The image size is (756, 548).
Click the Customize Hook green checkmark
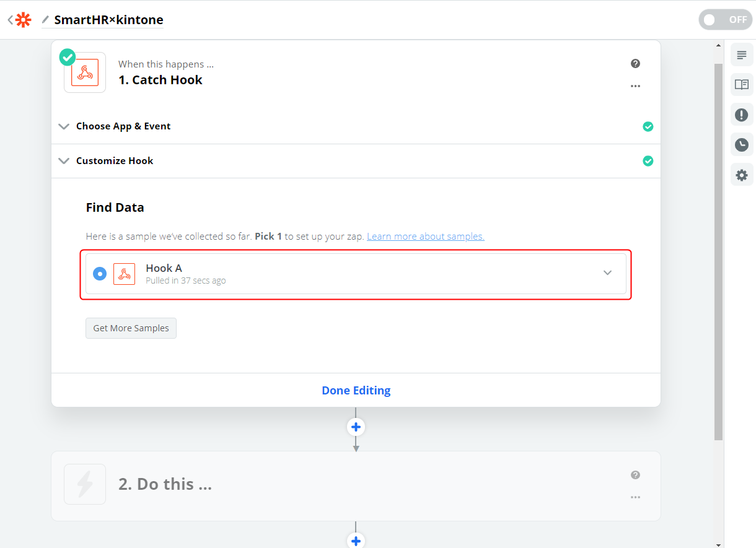648,161
